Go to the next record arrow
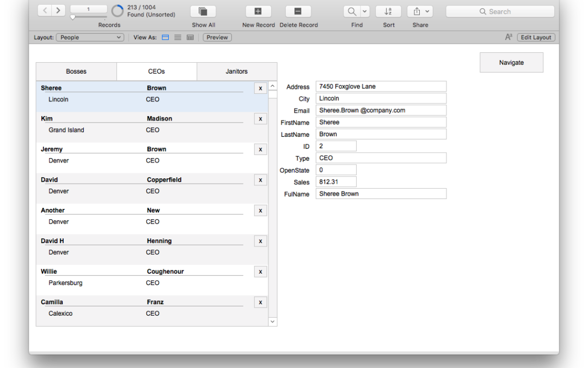588x368 pixels. [x=58, y=10]
